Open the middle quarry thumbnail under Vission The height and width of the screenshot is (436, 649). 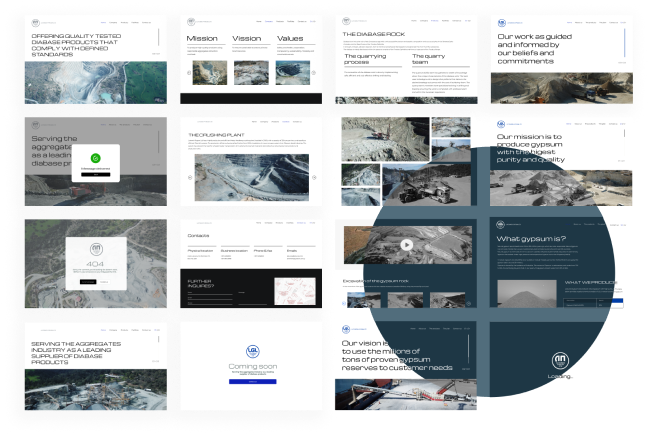coord(251,73)
